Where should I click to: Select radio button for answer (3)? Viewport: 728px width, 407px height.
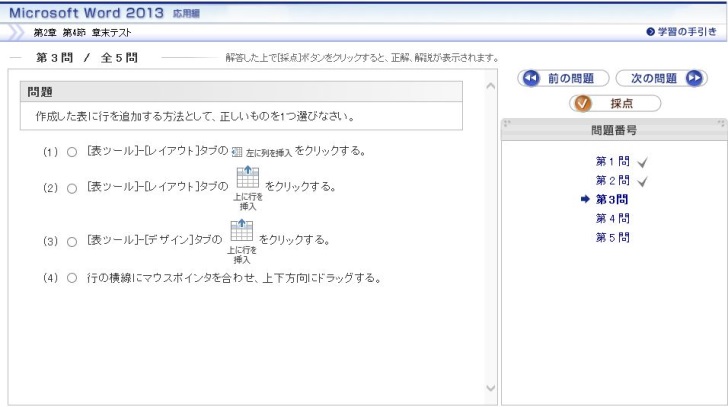coord(72,242)
